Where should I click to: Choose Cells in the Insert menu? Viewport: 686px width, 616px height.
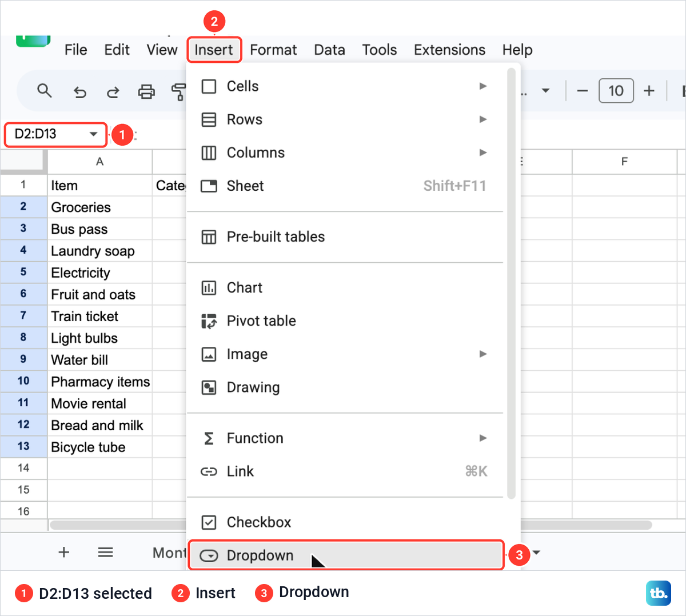345,86
